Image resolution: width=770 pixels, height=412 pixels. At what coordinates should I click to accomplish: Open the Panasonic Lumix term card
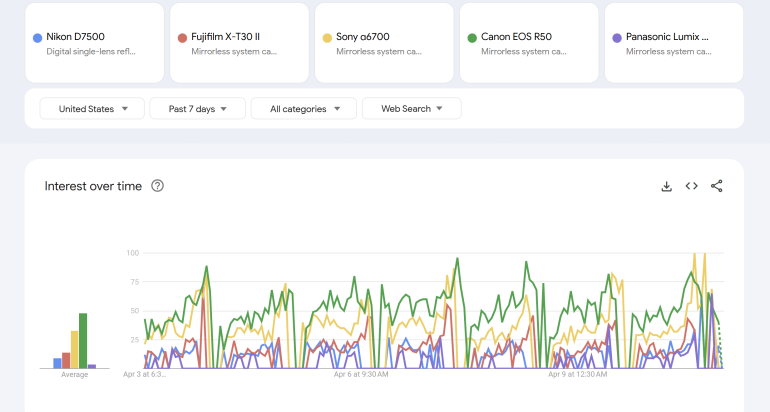(674, 43)
